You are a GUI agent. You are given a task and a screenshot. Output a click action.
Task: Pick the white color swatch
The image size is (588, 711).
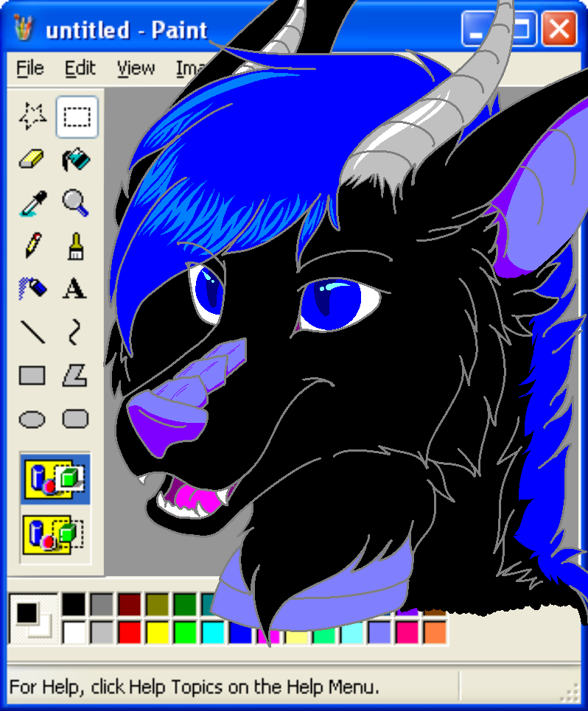74,633
